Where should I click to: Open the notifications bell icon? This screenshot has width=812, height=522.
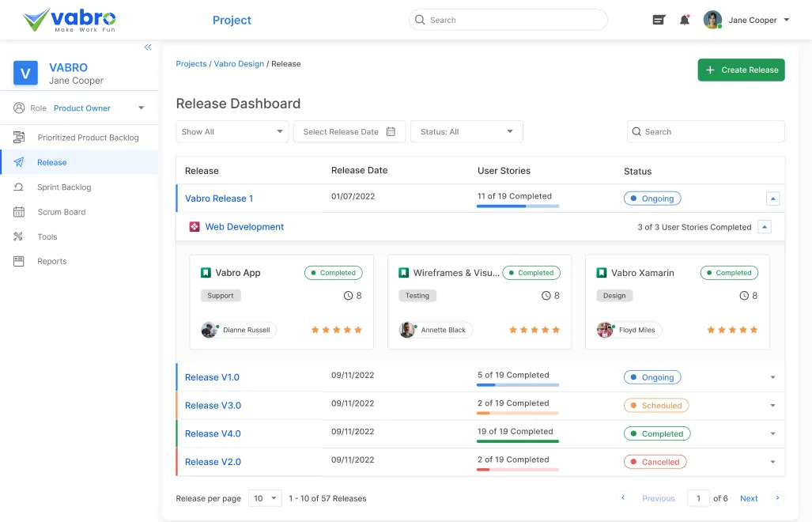(685, 21)
